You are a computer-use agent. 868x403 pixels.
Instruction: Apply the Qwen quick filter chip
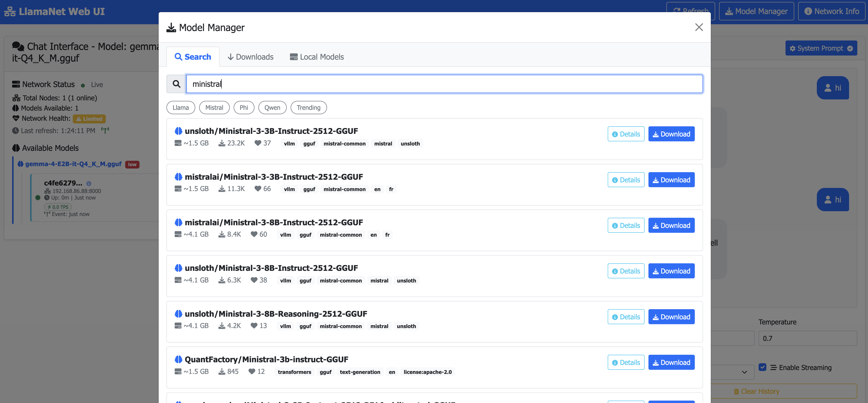tap(272, 108)
